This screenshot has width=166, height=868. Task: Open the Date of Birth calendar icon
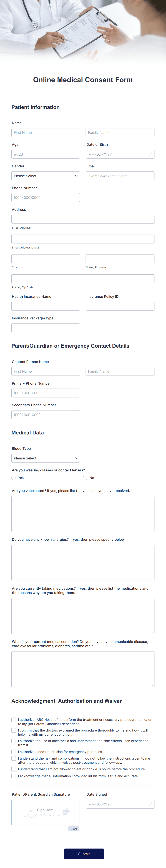coord(150,154)
